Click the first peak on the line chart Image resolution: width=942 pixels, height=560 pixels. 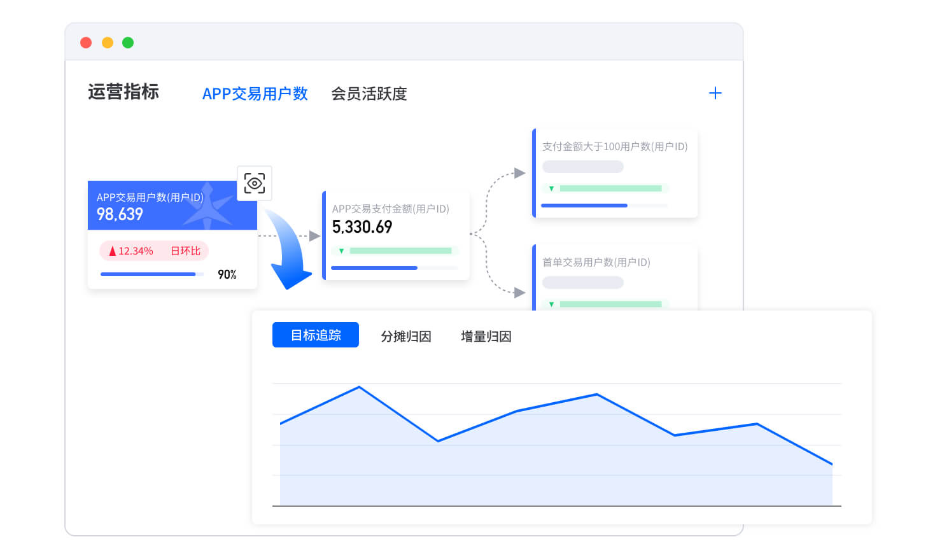[x=360, y=387]
